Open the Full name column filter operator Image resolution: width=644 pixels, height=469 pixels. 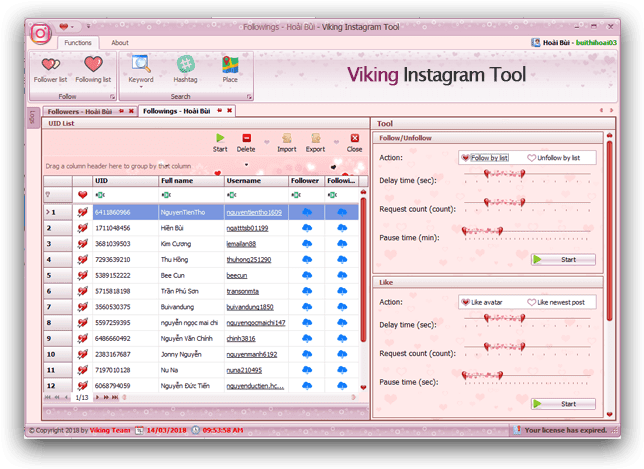pos(166,195)
